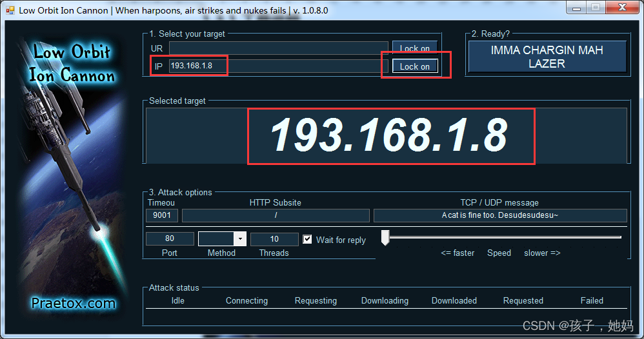Viewport: 644px width, 339px height.
Task: Close the Low Orbit Ion Cannon window
Action: coord(623,7)
